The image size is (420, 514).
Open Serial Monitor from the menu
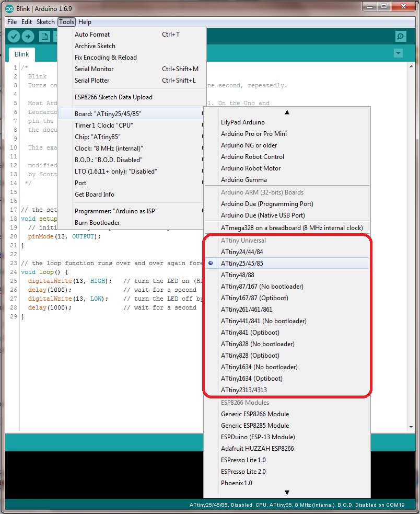click(x=131, y=69)
